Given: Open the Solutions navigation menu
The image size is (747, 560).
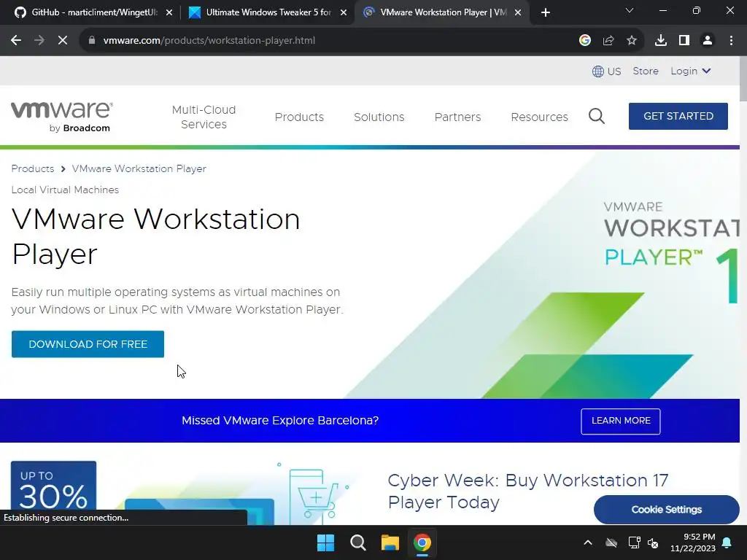Looking at the screenshot, I should tap(379, 117).
